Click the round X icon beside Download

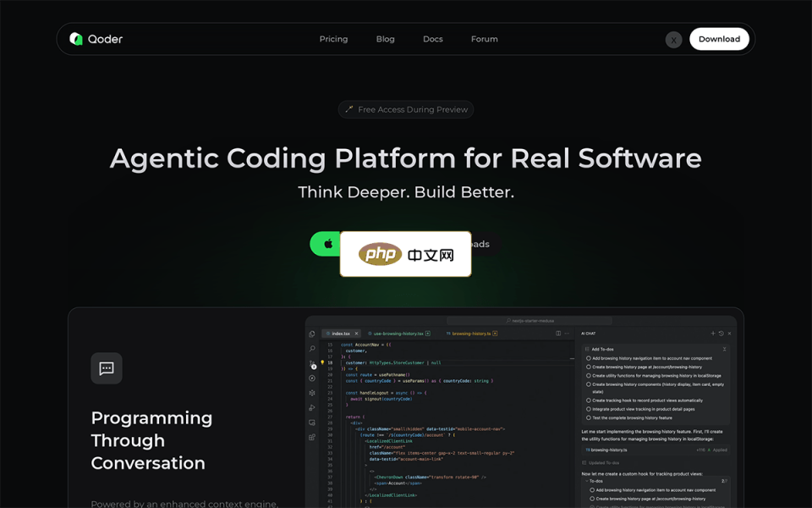click(673, 40)
